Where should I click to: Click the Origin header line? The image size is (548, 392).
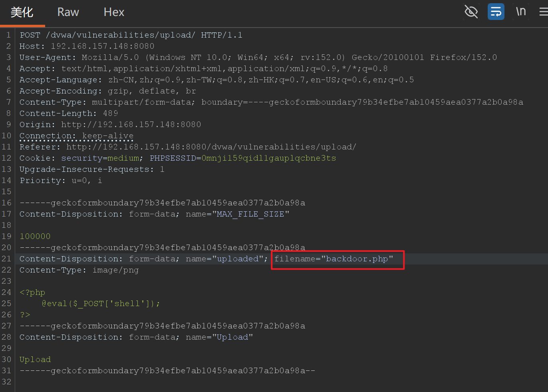[x=110, y=125]
